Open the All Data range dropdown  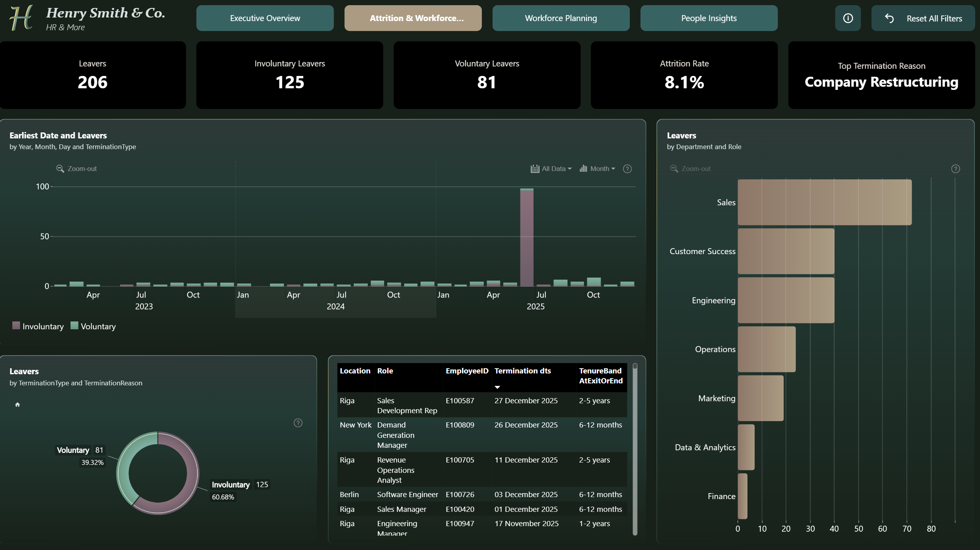click(x=551, y=169)
